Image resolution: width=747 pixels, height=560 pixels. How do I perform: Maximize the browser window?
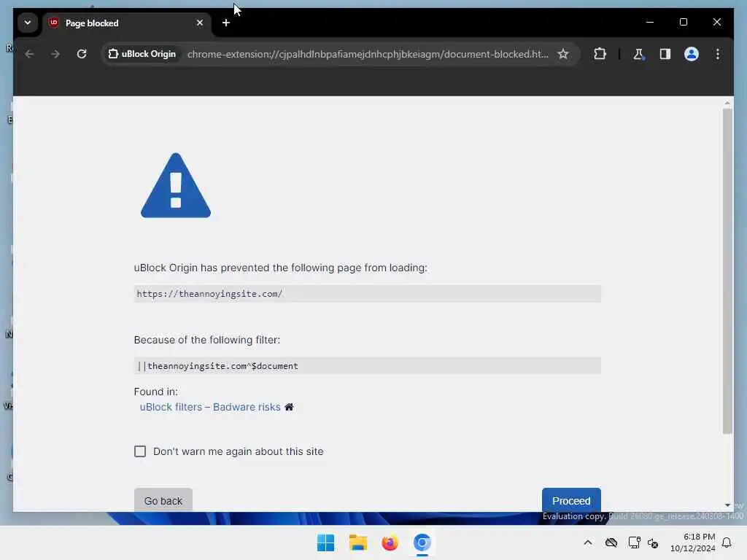(683, 22)
